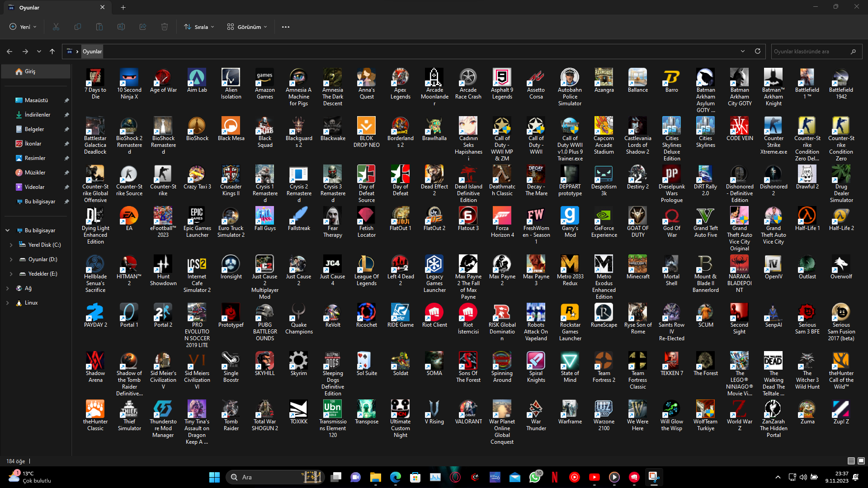Viewport: 868px width, 488px height.
Task: Switch to details list view mode
Action: 851,461
